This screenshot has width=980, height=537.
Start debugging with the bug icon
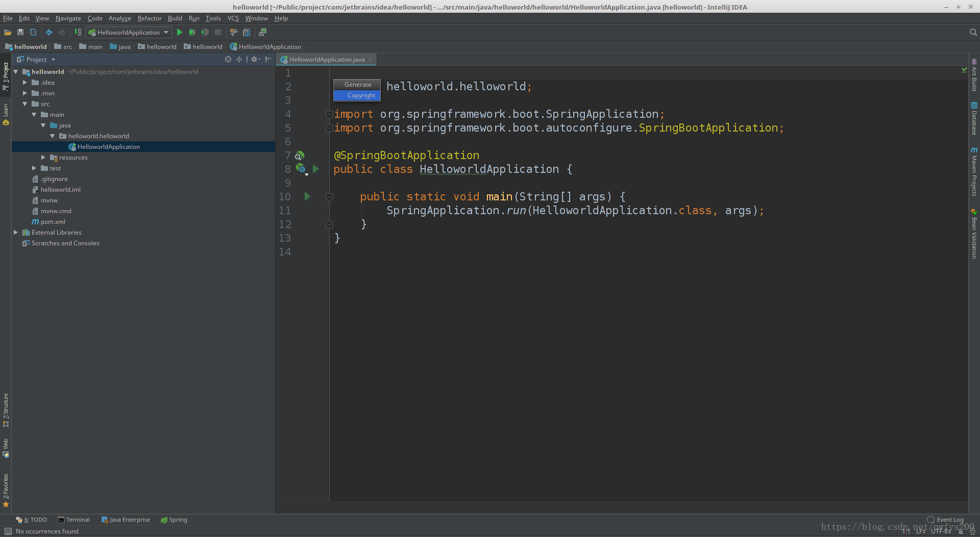pos(192,32)
